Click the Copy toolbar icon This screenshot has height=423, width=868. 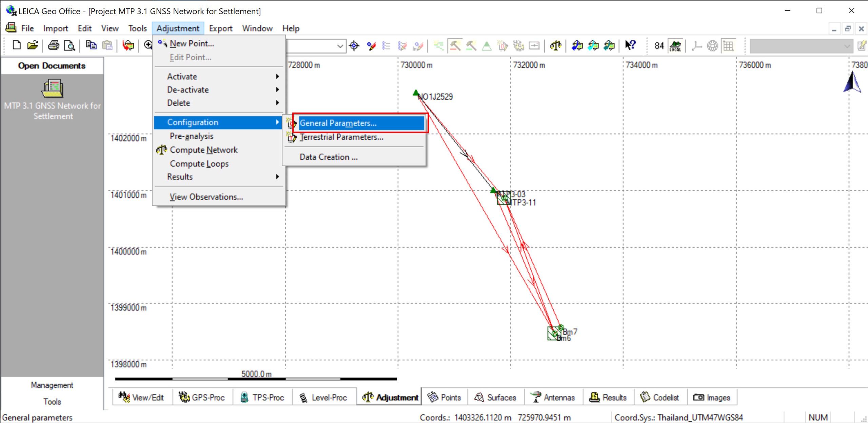(91, 45)
